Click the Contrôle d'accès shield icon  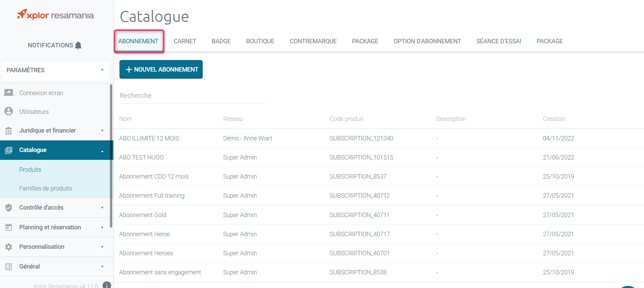[x=9, y=208]
